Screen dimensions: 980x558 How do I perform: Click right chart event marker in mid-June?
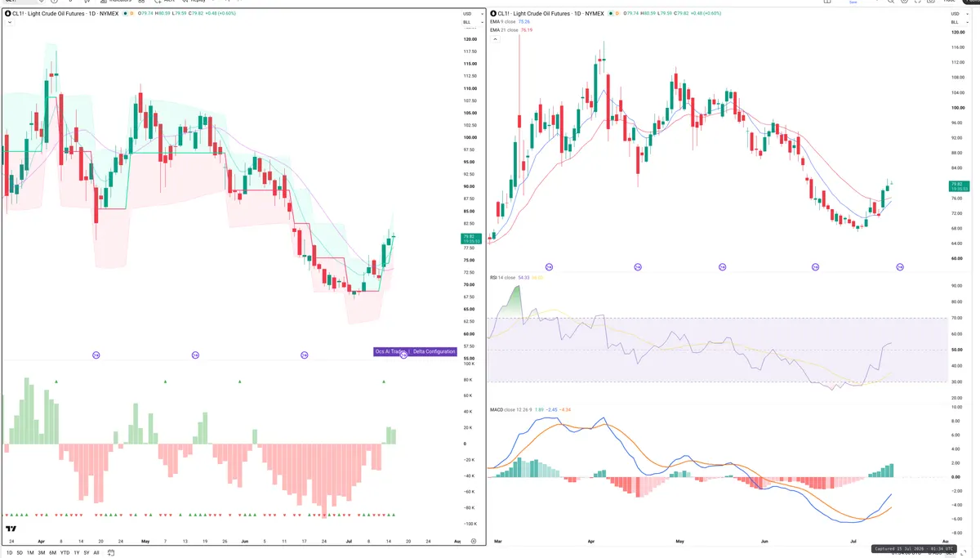point(815,266)
